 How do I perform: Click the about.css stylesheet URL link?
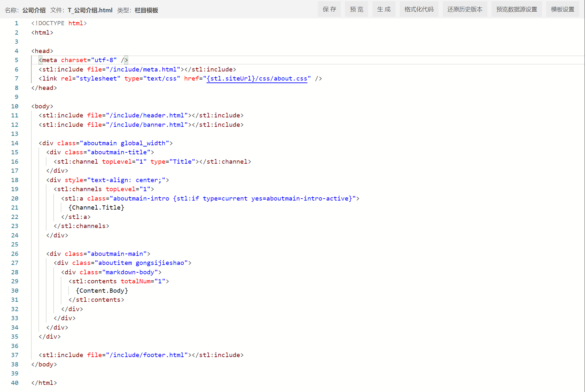tap(257, 79)
